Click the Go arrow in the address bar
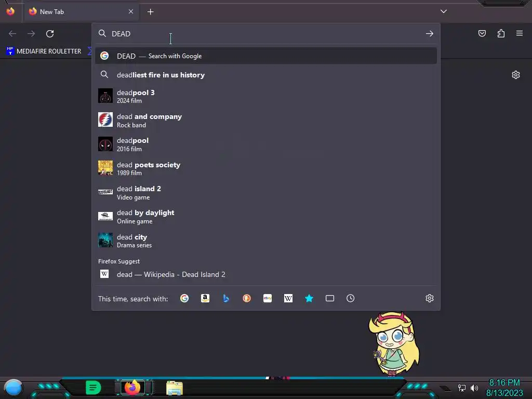The width and height of the screenshot is (532, 399). click(430, 34)
